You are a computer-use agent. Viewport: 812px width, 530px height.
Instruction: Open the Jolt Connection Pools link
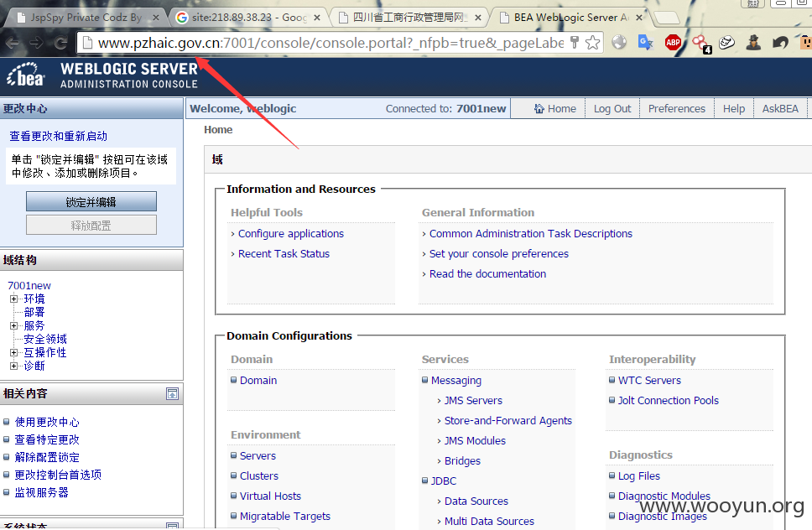tap(668, 401)
